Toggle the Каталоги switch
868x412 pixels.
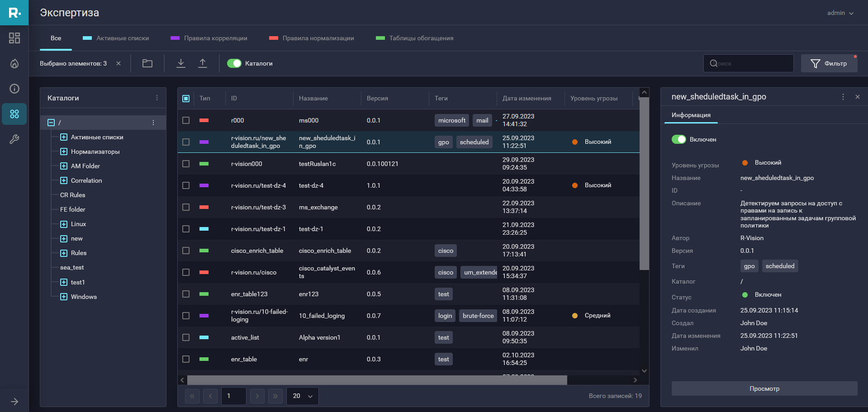pos(234,63)
